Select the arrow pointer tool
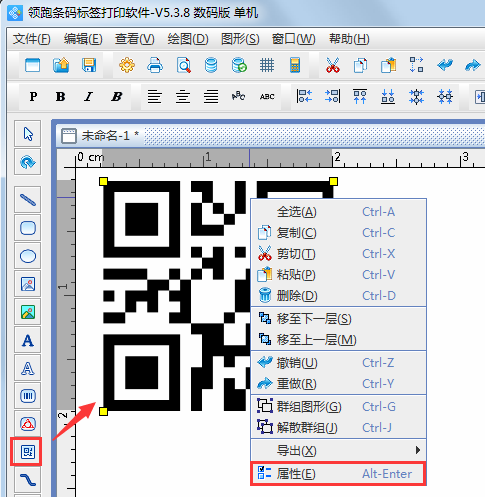The height and width of the screenshot is (497, 485). [x=28, y=134]
